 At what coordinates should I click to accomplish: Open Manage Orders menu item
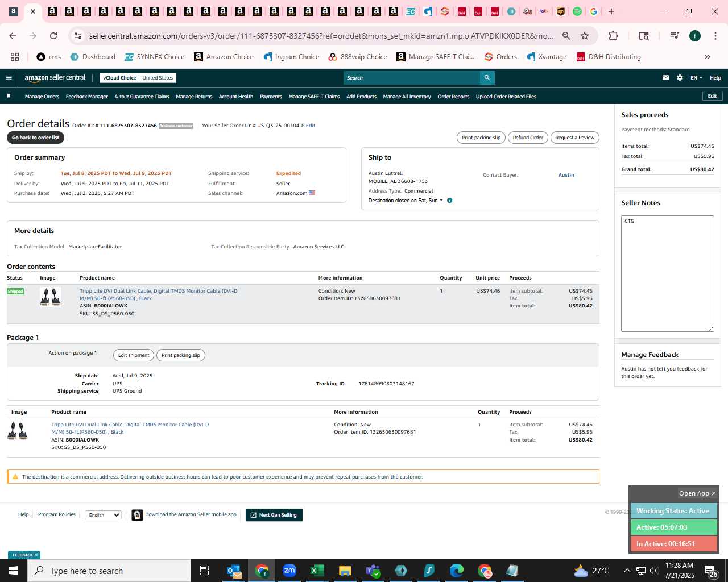click(42, 97)
